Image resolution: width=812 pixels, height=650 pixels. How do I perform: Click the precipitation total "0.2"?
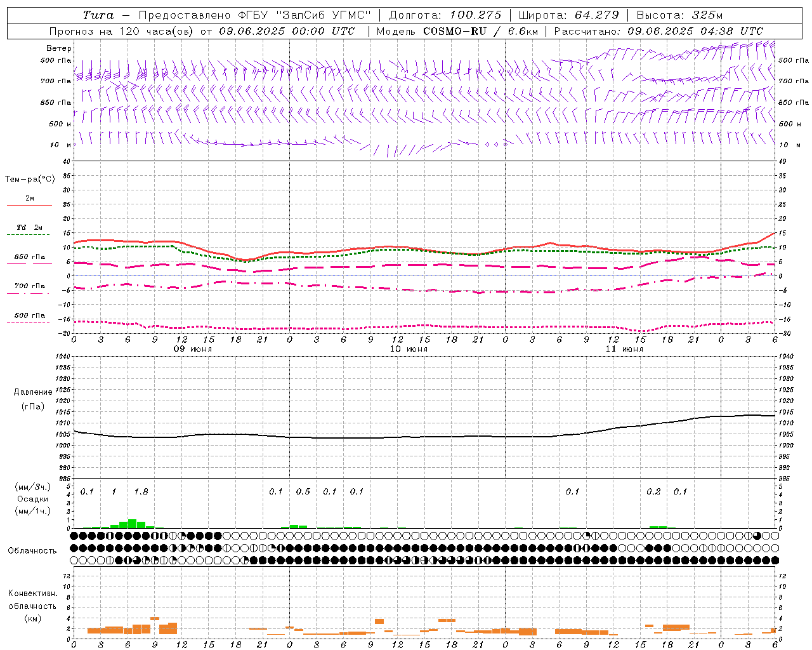(x=653, y=492)
